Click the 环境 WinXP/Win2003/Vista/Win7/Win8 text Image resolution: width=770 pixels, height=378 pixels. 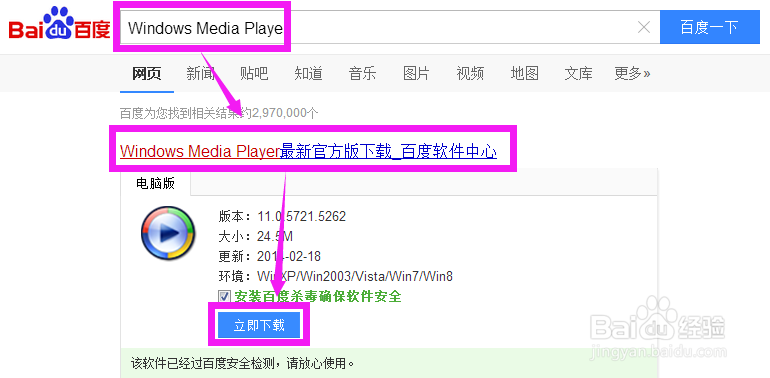coord(335,276)
